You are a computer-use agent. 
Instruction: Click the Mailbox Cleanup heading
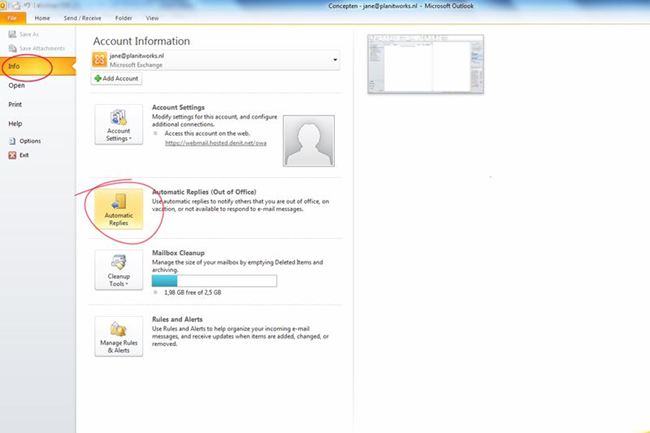click(178, 253)
